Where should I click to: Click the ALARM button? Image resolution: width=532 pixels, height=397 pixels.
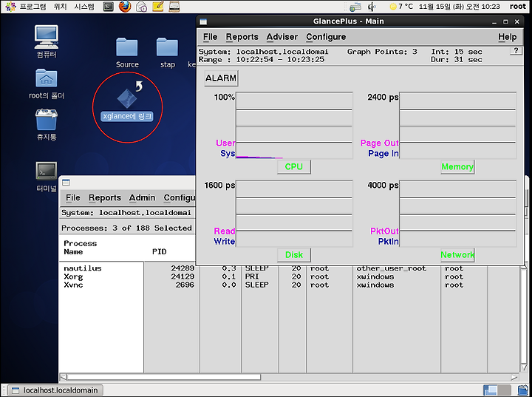[221, 78]
